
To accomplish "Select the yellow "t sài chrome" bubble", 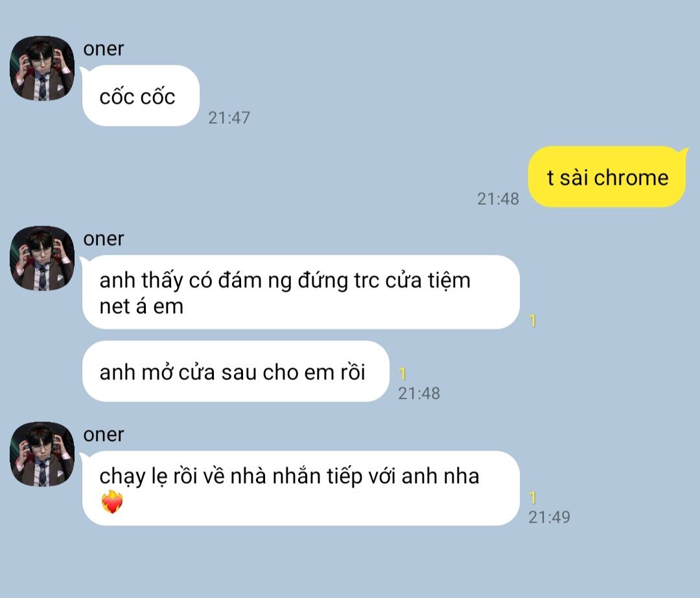I will click(x=607, y=177).
